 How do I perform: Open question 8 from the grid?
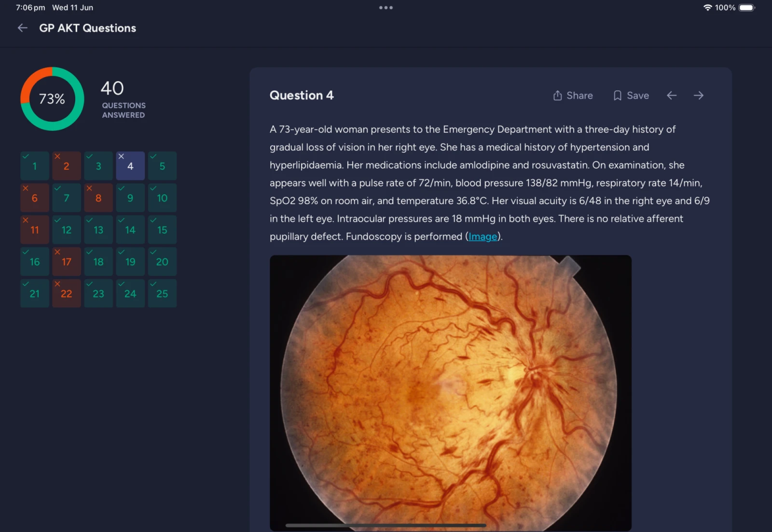pyautogui.click(x=98, y=198)
